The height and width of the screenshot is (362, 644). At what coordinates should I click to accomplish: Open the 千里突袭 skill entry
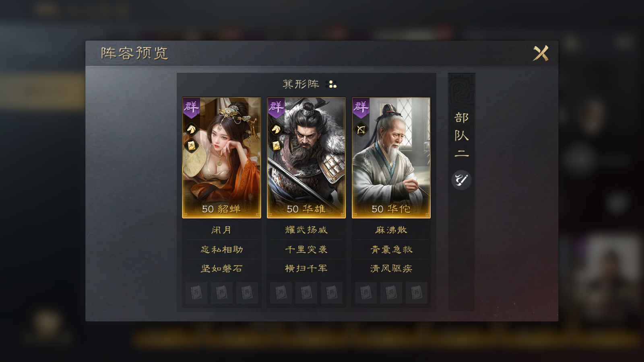coord(306,249)
